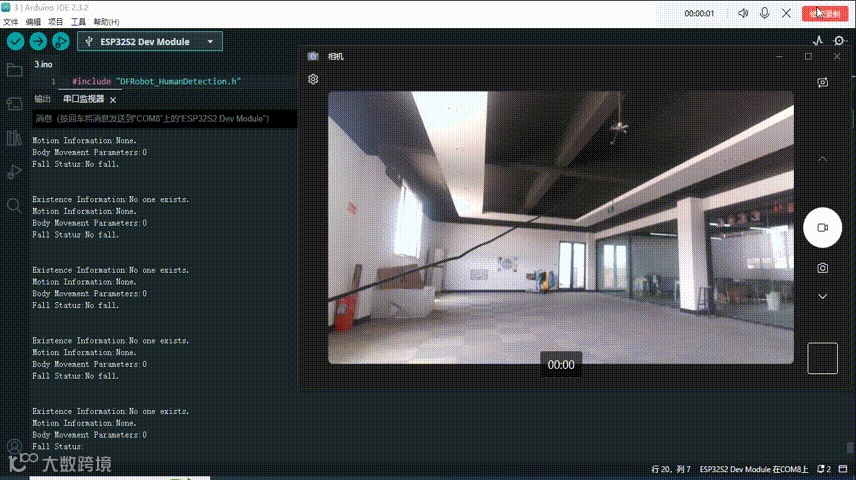The width and height of the screenshot is (856, 480).
Task: Select the 3.ino file tab
Action: pos(44,64)
